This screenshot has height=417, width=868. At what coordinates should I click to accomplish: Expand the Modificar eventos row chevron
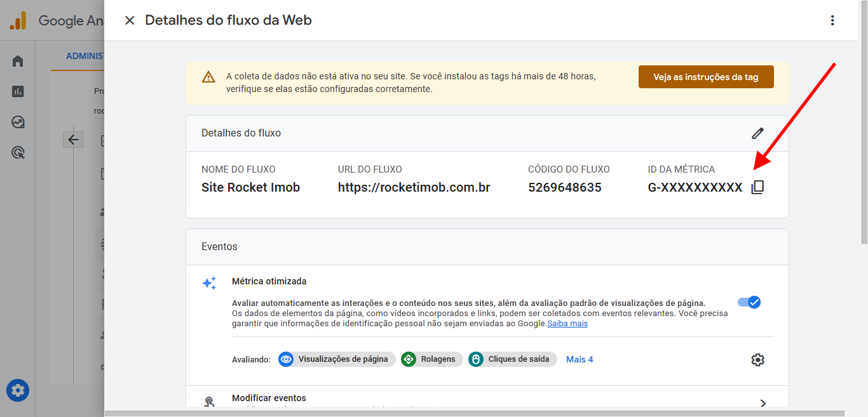(x=763, y=403)
